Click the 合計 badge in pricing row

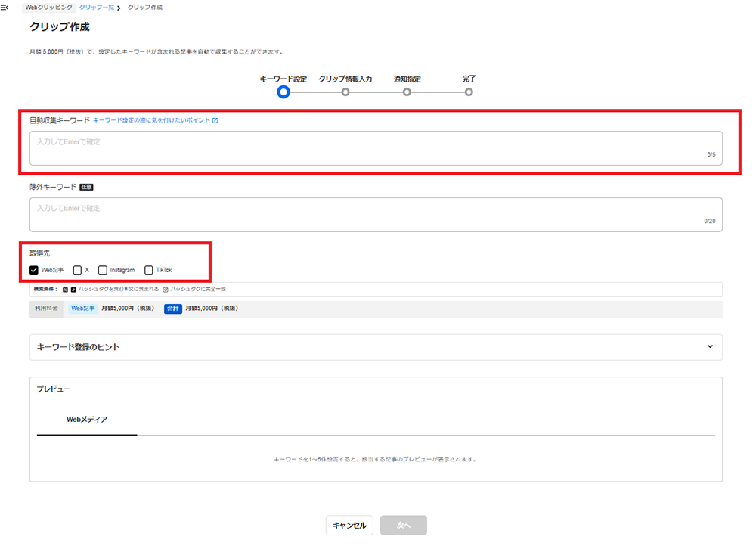pyautogui.click(x=173, y=309)
